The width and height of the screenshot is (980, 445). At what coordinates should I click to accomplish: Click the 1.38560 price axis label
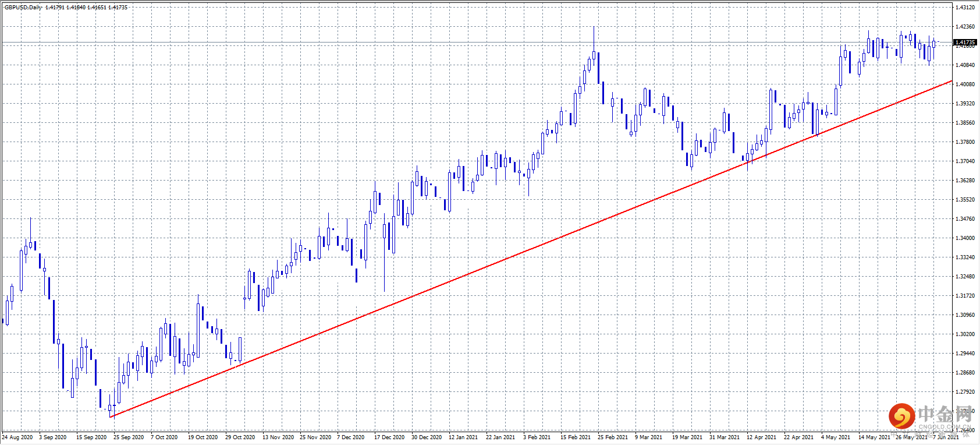pyautogui.click(x=965, y=123)
